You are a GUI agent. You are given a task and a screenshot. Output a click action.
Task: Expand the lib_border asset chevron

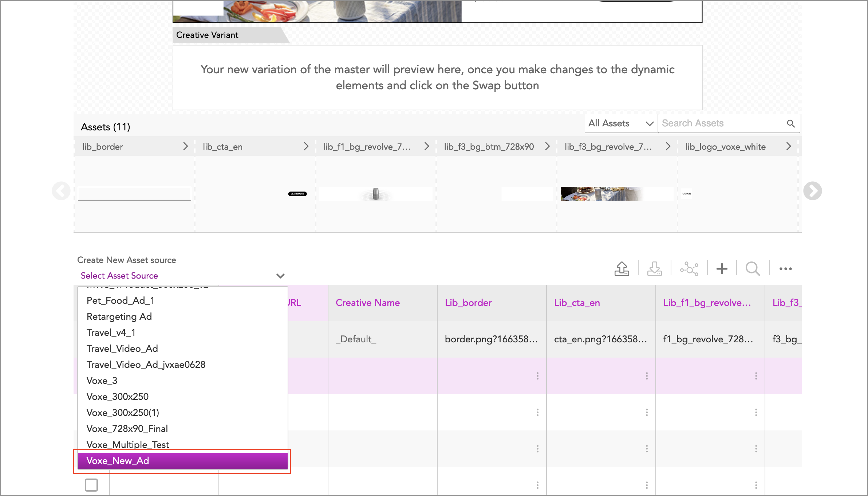point(185,146)
